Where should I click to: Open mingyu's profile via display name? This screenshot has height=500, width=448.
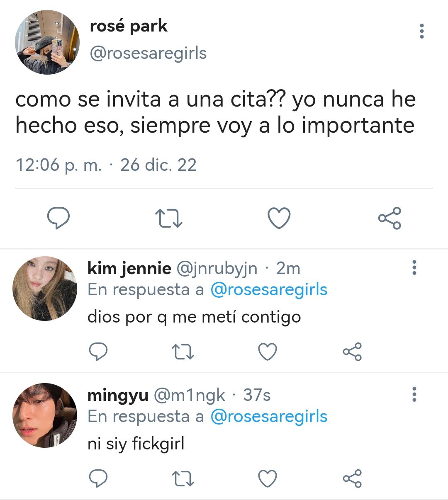[x=118, y=395]
